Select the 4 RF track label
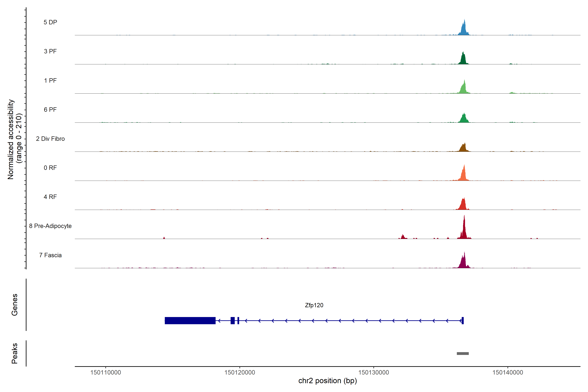The image size is (588, 392). pyautogui.click(x=50, y=197)
